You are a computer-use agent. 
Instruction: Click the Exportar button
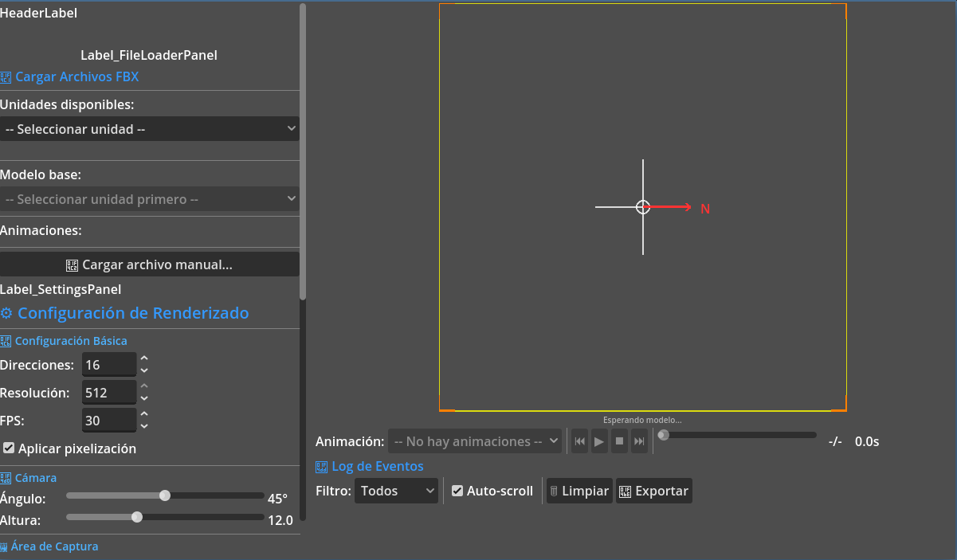point(654,491)
